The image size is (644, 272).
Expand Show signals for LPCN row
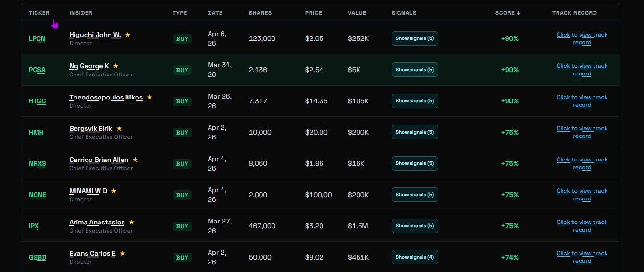coord(415,38)
